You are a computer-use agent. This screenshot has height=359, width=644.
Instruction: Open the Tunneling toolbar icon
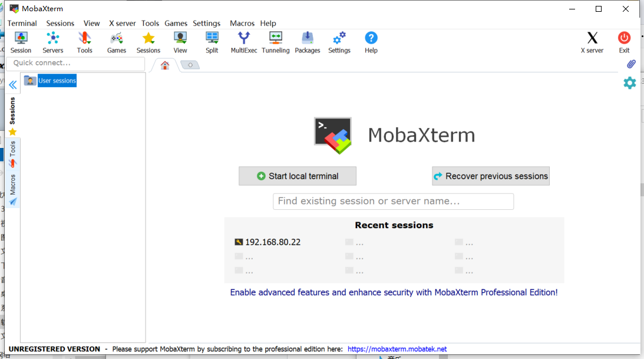(276, 42)
